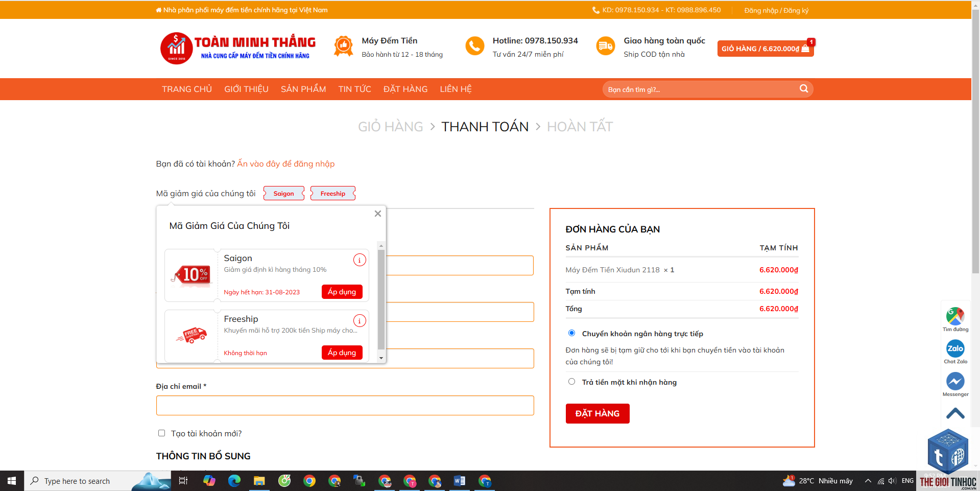Open the GIỚI THIỆU menu item
This screenshot has width=980, height=491.
(246, 89)
